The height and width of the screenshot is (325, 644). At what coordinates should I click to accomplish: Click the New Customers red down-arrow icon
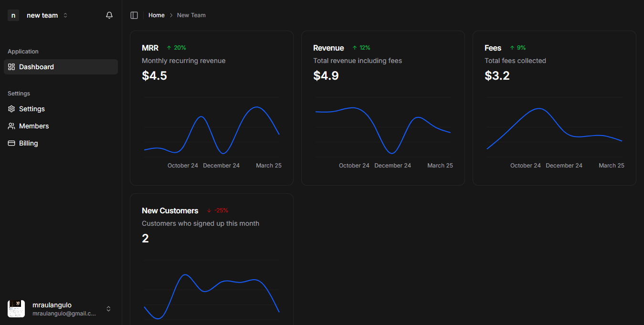click(209, 210)
